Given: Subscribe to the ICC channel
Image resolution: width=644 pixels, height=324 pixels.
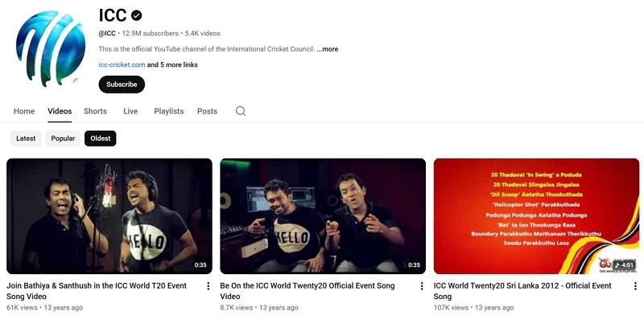Looking at the screenshot, I should pyautogui.click(x=122, y=85).
